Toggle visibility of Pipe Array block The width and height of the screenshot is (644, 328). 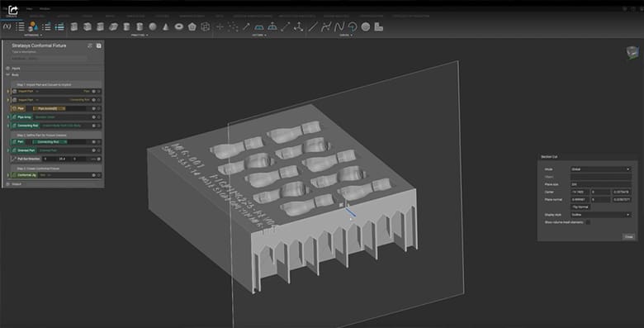coord(93,117)
